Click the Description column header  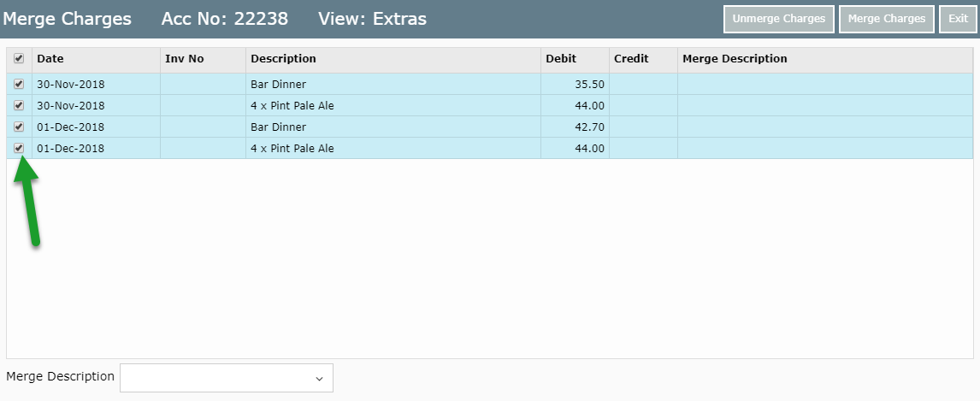point(283,59)
